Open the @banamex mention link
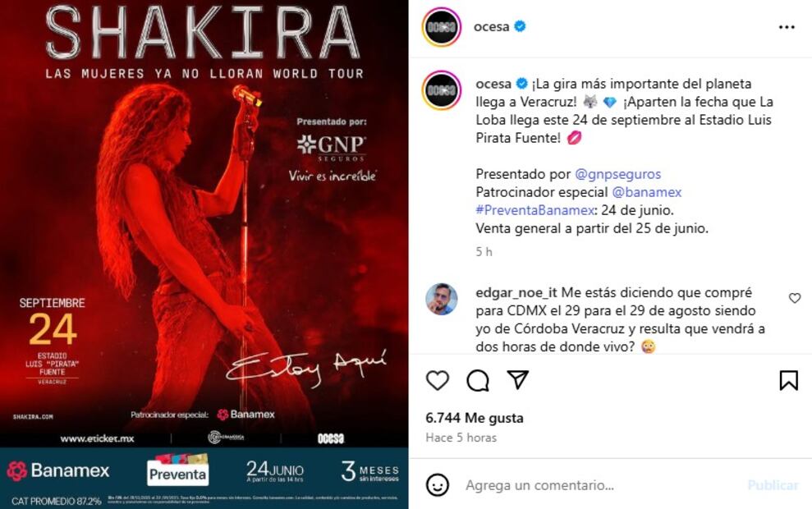Viewport: 812px width, 509px height. pos(647,192)
